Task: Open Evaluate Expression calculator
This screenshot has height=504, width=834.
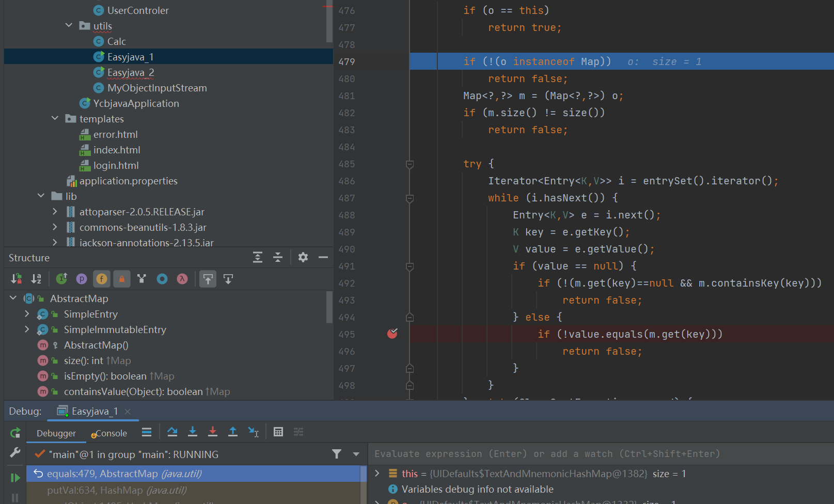Action: click(278, 432)
